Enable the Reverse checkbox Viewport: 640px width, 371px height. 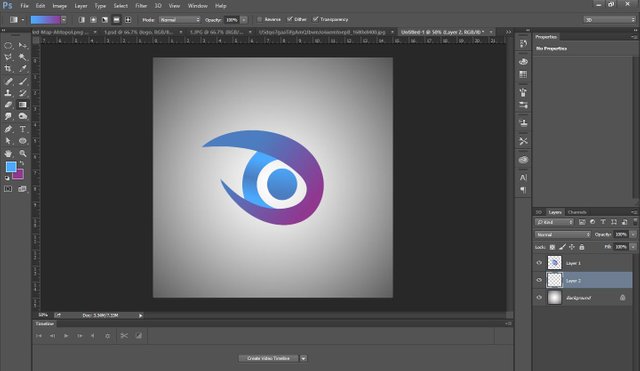pyautogui.click(x=260, y=19)
